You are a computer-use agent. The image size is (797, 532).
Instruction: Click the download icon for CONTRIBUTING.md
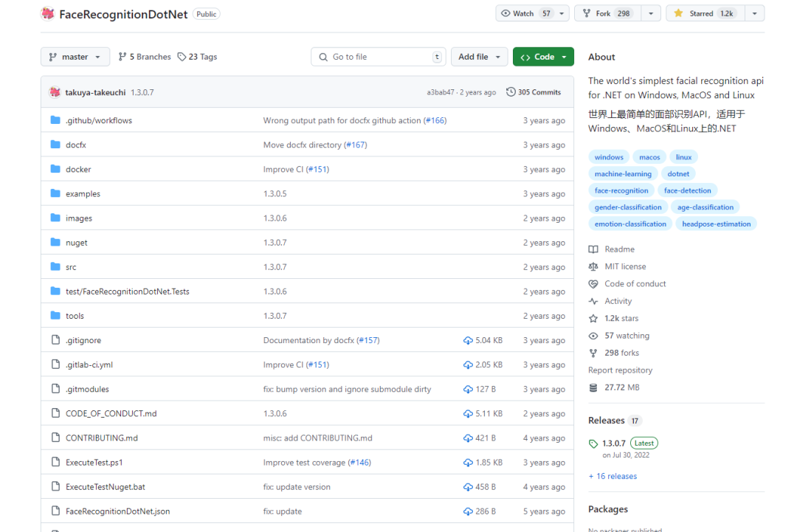[x=468, y=438]
